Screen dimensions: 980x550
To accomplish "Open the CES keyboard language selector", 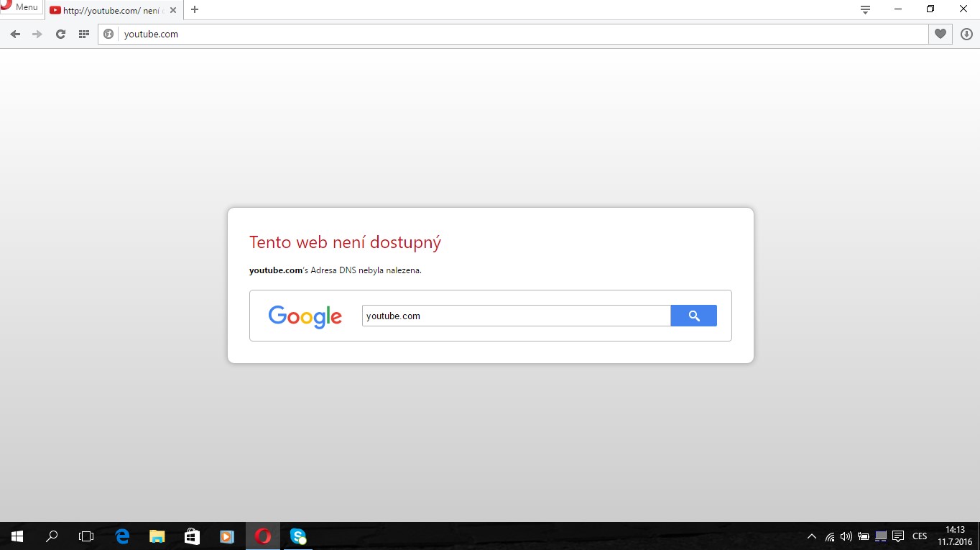I will 920,536.
